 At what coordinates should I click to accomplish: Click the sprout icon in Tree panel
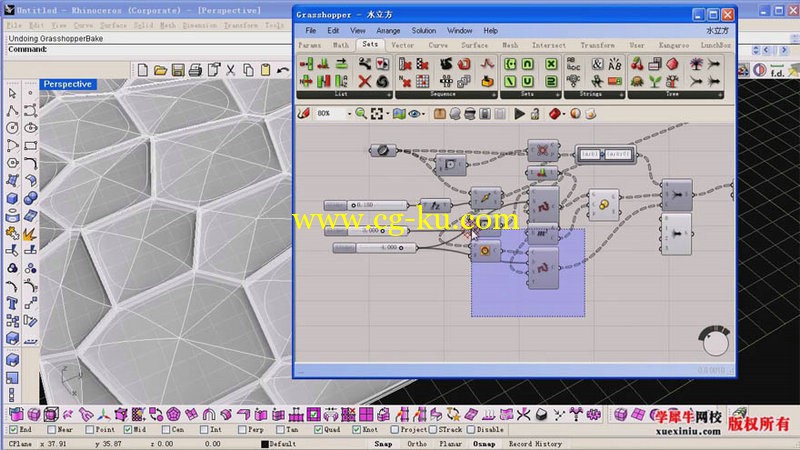[655, 81]
